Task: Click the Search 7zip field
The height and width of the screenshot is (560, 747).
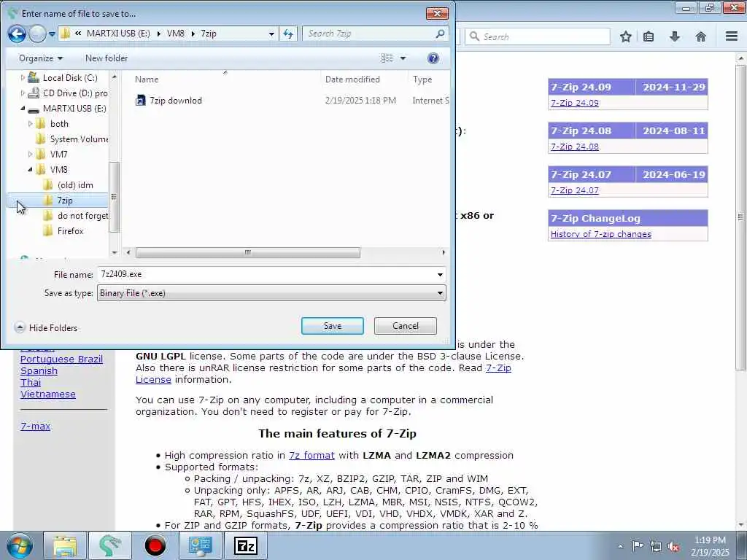Action: tap(375, 34)
